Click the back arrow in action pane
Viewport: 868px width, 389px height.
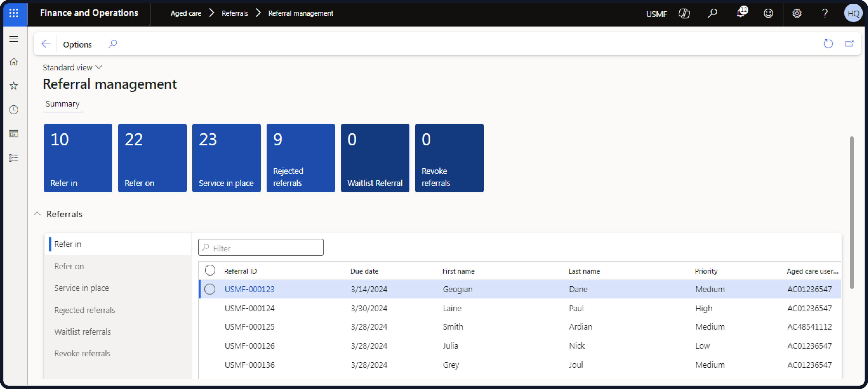click(x=46, y=44)
